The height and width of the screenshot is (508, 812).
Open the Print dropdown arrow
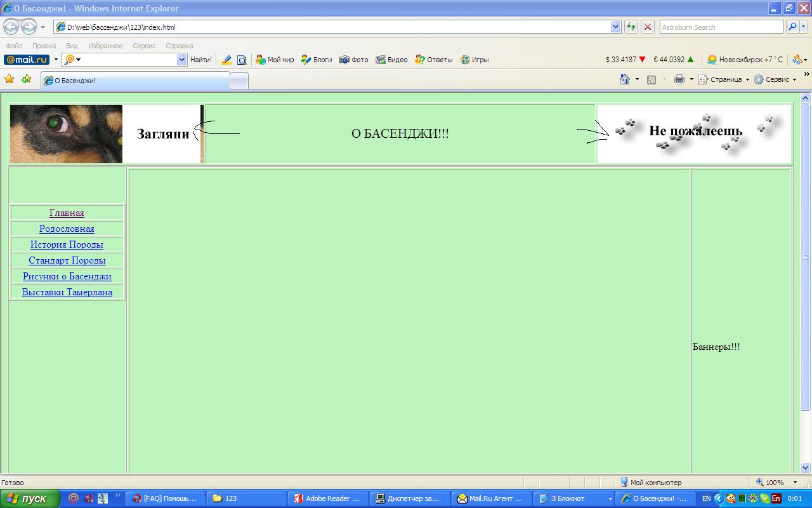click(691, 79)
